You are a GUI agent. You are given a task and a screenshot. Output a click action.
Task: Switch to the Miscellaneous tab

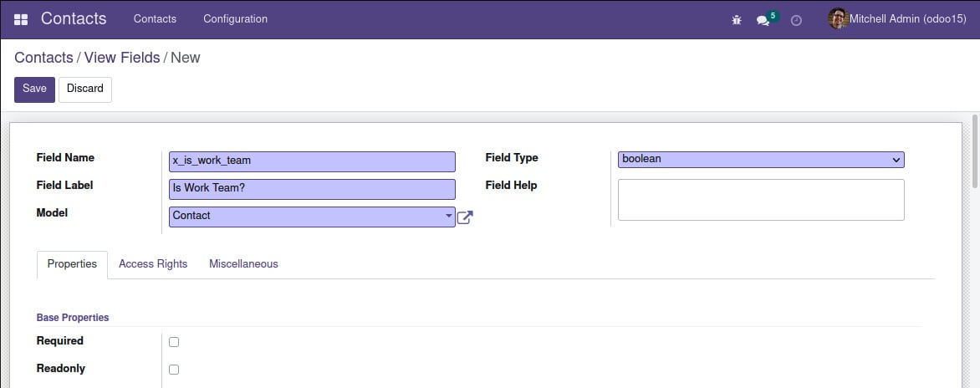[244, 263]
